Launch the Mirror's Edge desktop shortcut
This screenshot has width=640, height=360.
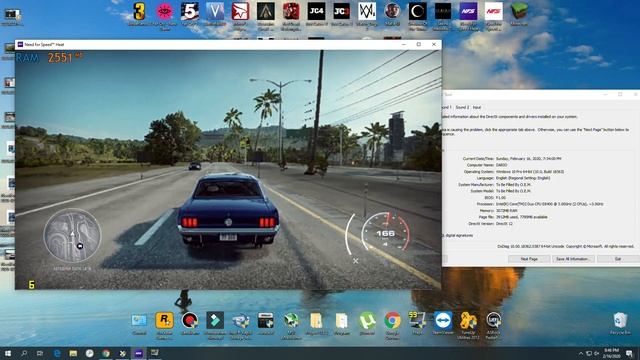[240, 12]
